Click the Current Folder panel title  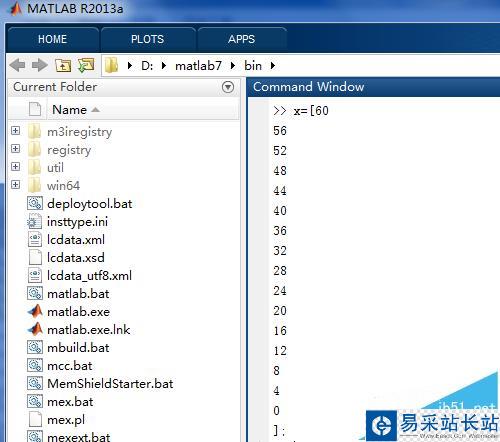tap(55, 87)
